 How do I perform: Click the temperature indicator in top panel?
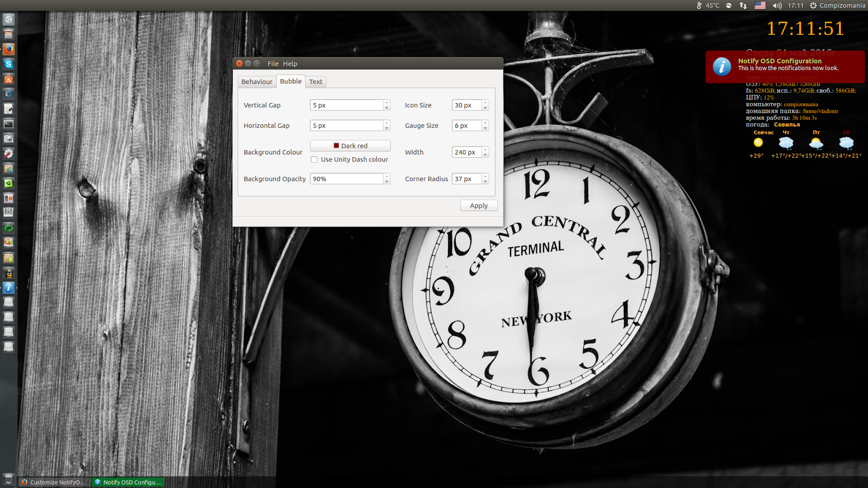pyautogui.click(x=708, y=5)
